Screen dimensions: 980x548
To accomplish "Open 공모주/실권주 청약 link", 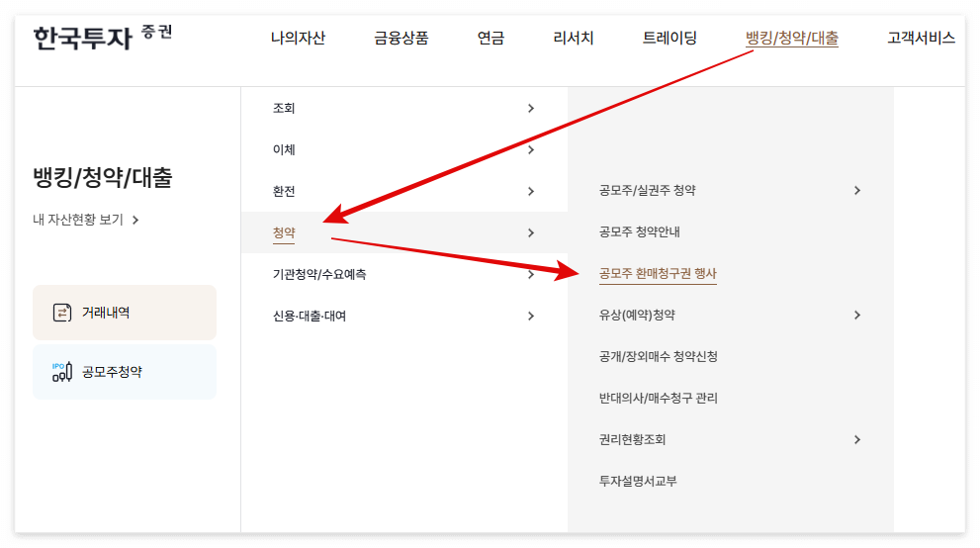I will pyautogui.click(x=647, y=191).
